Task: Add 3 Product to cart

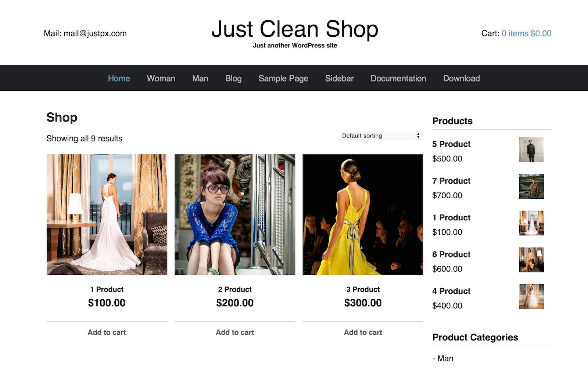Action: tap(363, 332)
